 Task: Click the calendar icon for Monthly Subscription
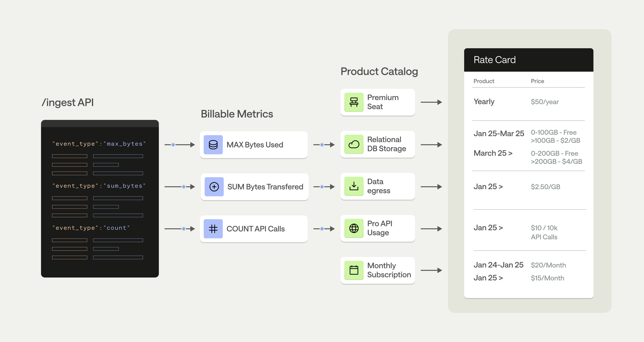point(354,270)
